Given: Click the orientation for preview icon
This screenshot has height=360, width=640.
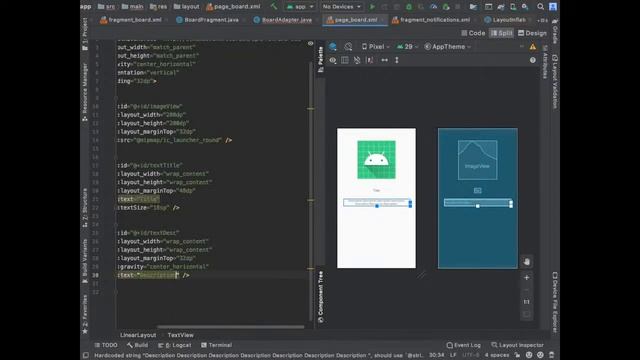Looking at the screenshot, I should [348, 47].
